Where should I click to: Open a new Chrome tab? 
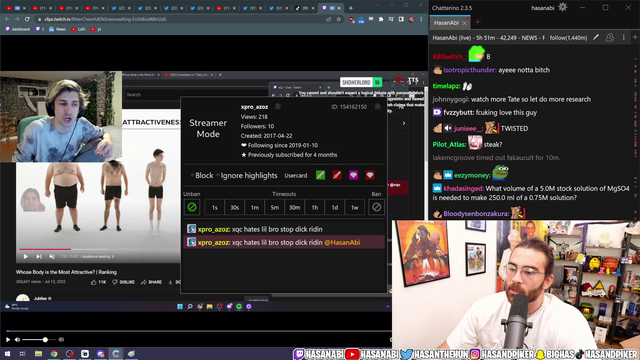tap(350, 8)
